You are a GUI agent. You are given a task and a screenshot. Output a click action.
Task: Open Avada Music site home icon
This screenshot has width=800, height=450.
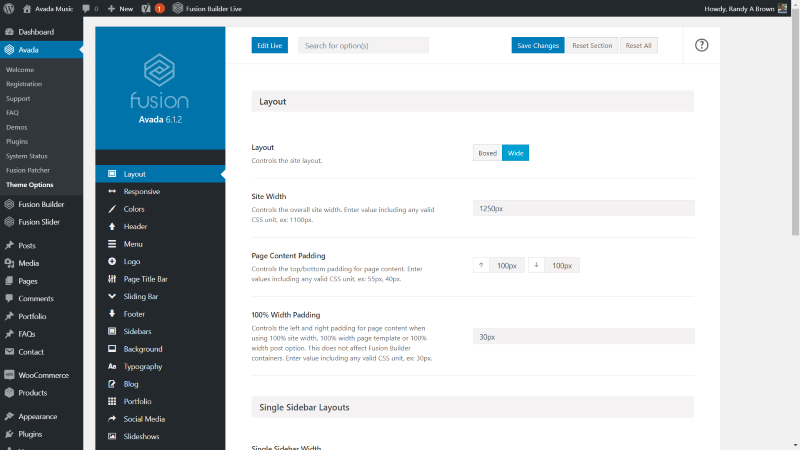(x=27, y=9)
